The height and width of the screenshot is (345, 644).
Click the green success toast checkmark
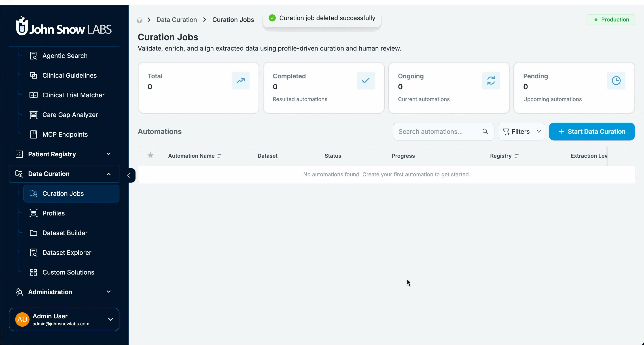272,18
